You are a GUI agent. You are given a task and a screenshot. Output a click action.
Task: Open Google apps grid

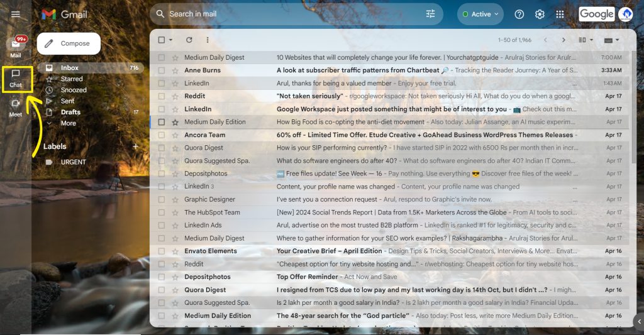coord(560,14)
